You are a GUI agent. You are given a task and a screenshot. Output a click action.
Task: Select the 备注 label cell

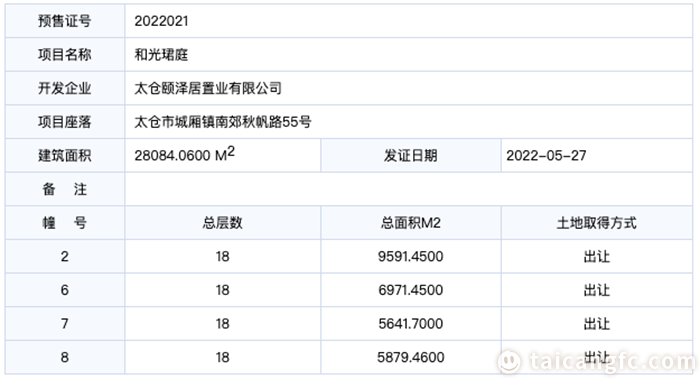[x=65, y=189]
